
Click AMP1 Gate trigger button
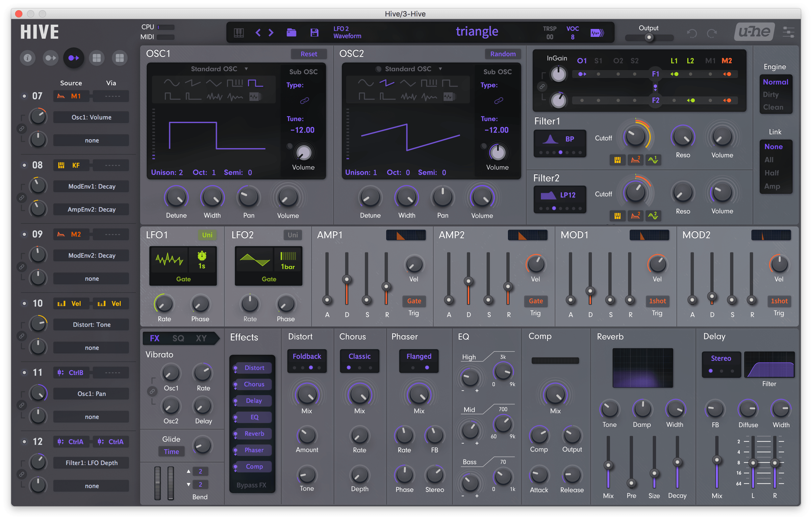414,301
